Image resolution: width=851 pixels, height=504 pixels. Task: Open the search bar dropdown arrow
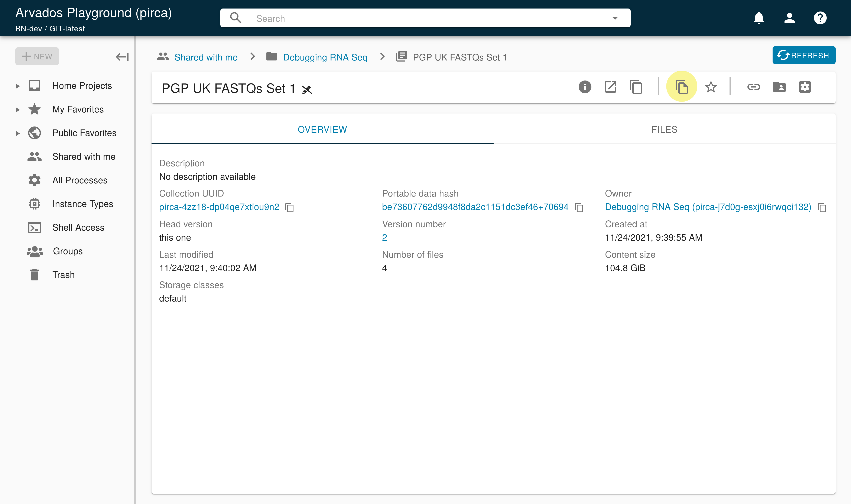coord(615,18)
